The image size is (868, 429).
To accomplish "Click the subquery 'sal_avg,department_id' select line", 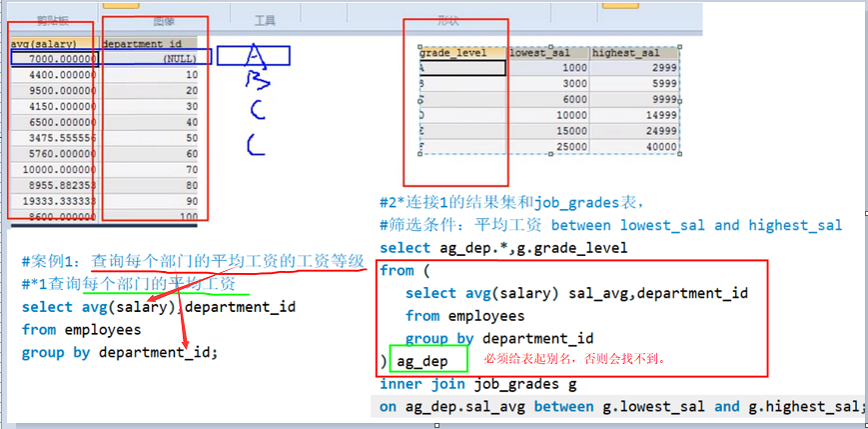I will tap(576, 293).
